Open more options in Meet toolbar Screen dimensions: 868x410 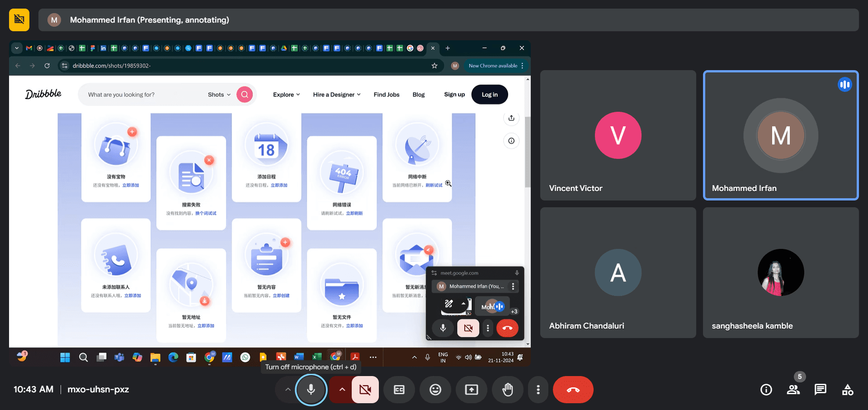[538, 390]
